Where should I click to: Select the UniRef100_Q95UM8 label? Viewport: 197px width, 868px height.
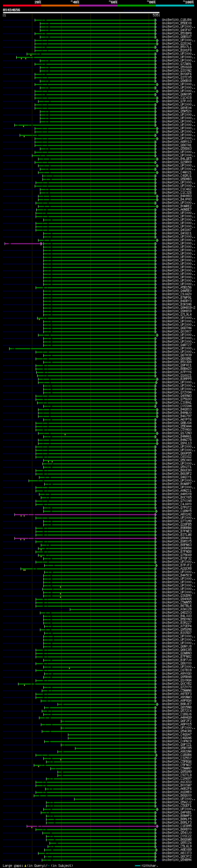coord(177,629)
